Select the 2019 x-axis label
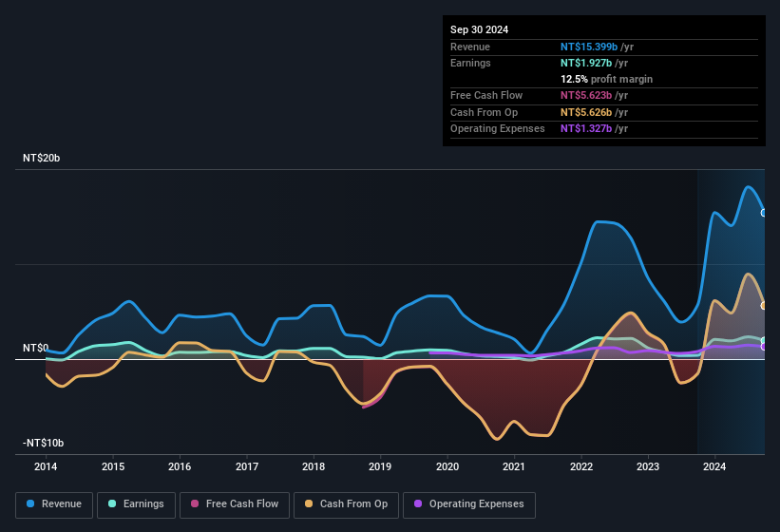This screenshot has width=780, height=532. (x=380, y=466)
